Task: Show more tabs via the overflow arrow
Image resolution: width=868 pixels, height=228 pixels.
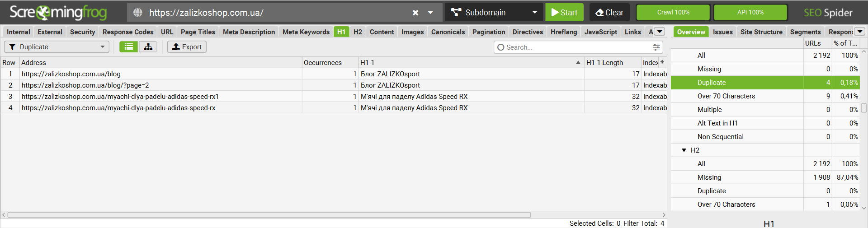Action: 660,32
